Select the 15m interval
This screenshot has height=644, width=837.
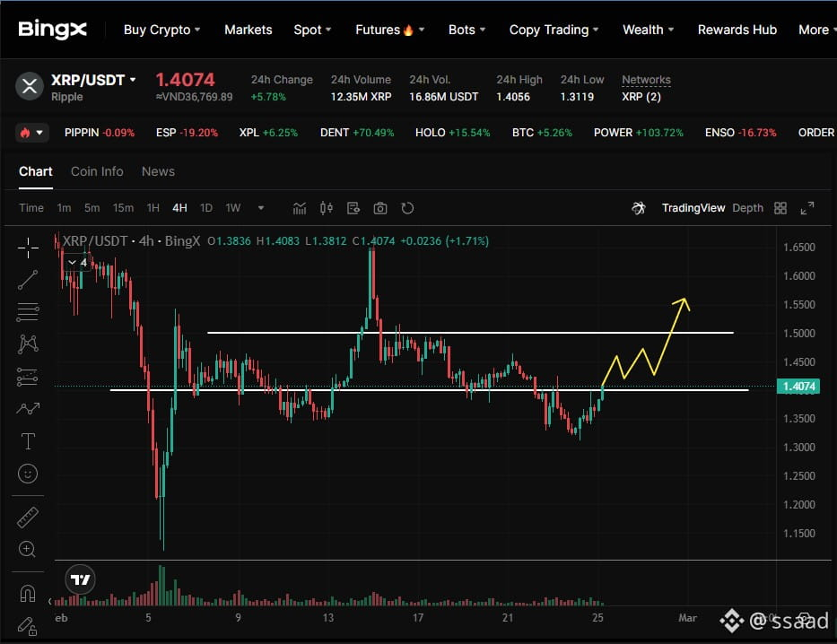123,208
